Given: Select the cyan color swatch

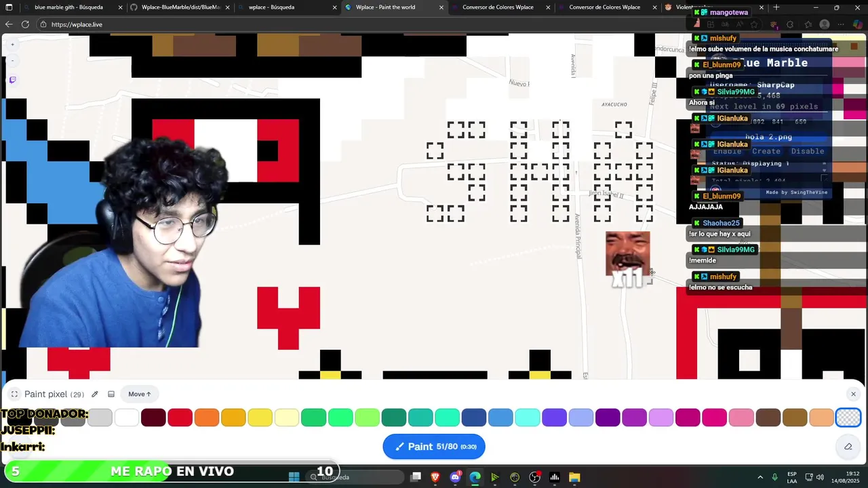Looking at the screenshot, I should (528, 418).
